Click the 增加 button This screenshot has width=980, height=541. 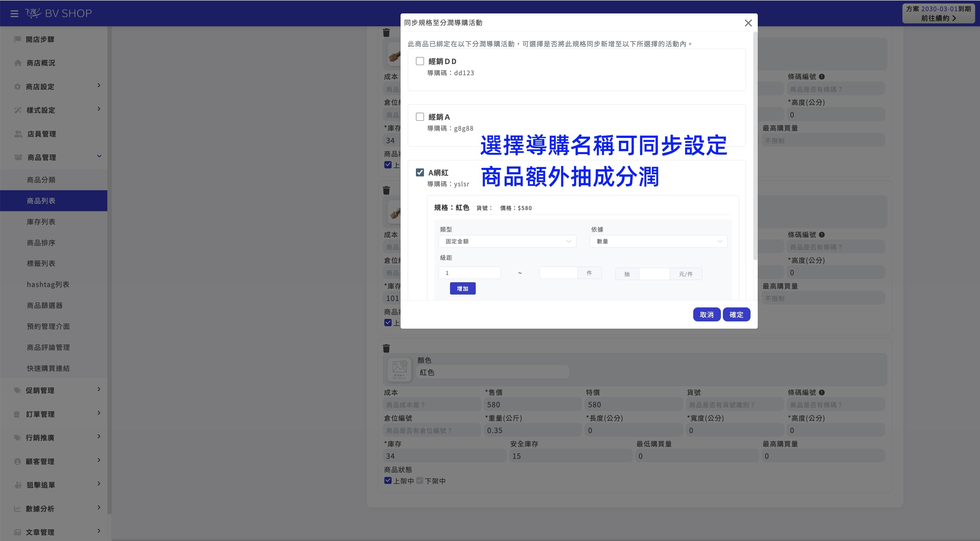pos(463,289)
